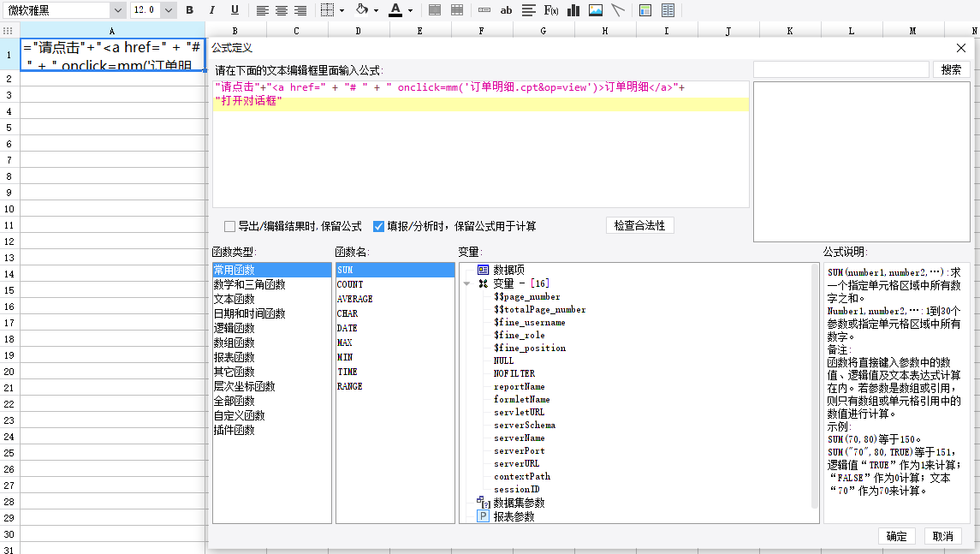Confirm with 确定 button
Viewport: 980px width, 554px height.
pos(896,536)
